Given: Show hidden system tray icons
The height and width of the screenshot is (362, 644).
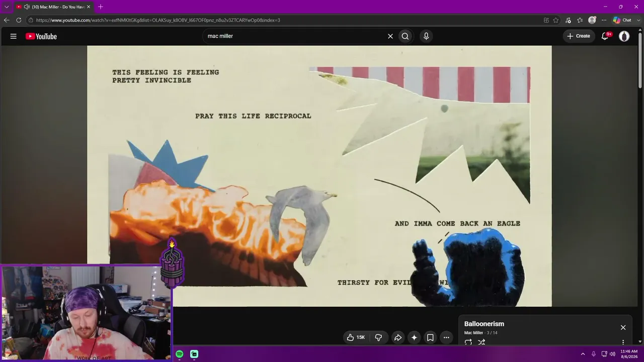Looking at the screenshot, I should point(583,354).
